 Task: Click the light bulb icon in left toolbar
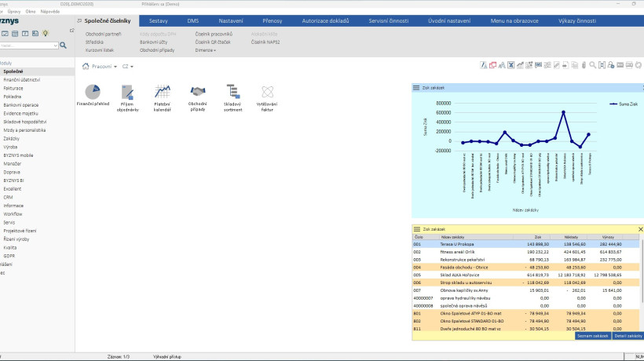point(46,33)
